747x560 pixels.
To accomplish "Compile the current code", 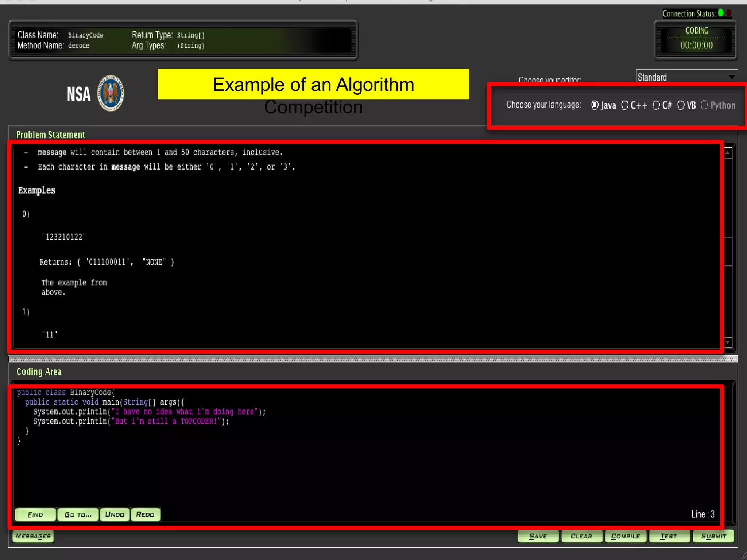I will [x=626, y=536].
